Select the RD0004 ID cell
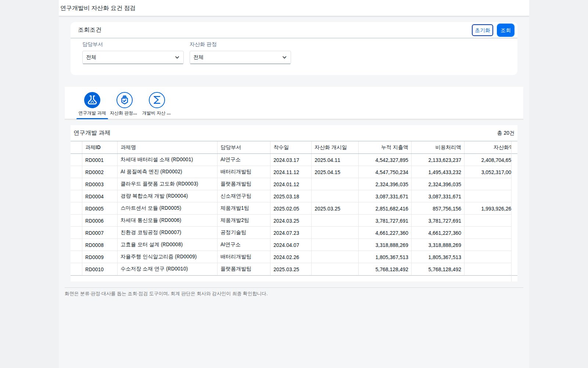 100,197
